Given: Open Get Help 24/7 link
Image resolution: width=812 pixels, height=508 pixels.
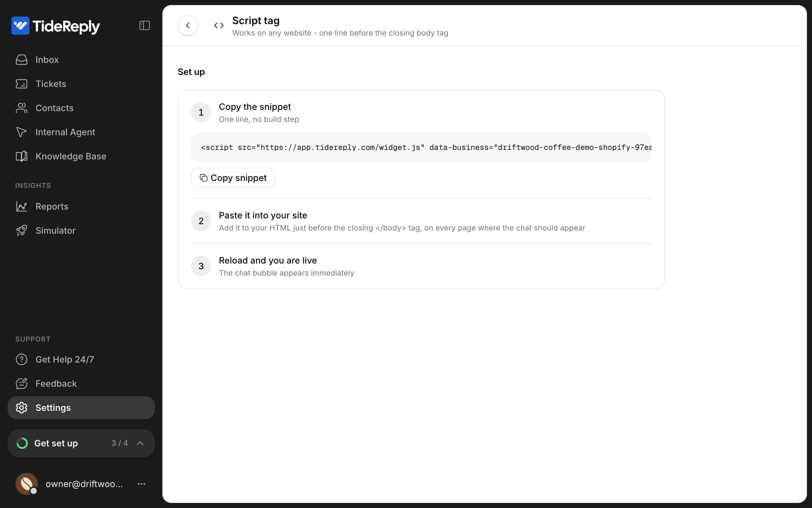Looking at the screenshot, I should coord(81,359).
